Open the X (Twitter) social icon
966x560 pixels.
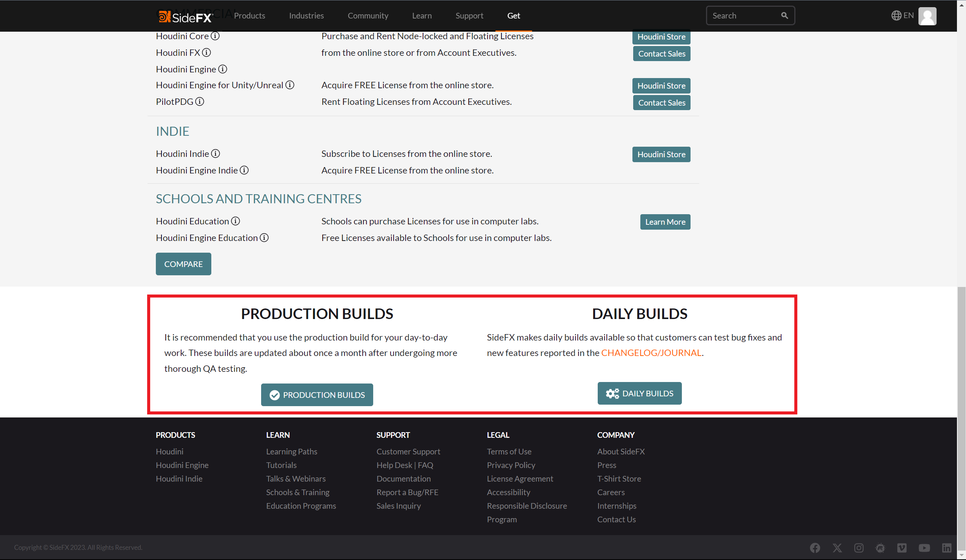pos(837,548)
